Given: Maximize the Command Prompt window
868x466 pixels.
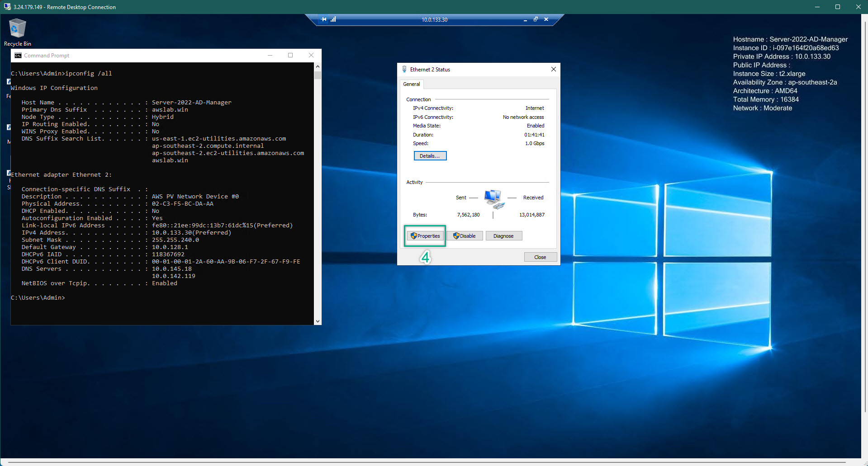Looking at the screenshot, I should coord(290,55).
